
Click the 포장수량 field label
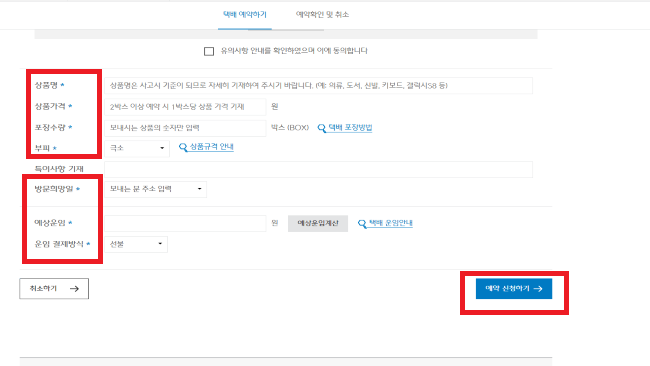50,128
